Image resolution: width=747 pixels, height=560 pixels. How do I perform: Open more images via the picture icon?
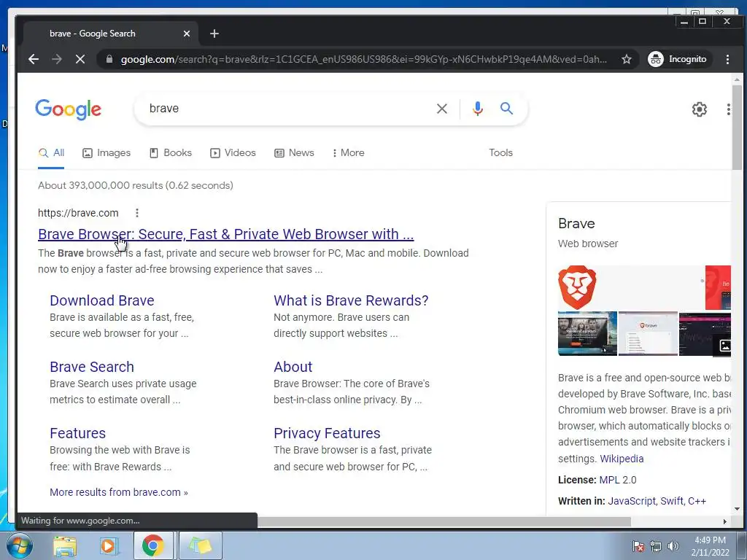coord(724,345)
